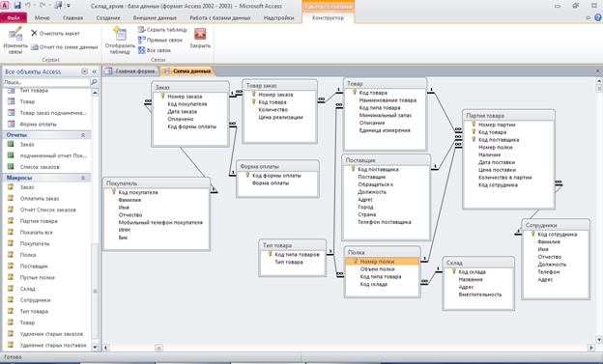
Task: Click the horizontal scrollbar left arrow
Action: (105, 348)
